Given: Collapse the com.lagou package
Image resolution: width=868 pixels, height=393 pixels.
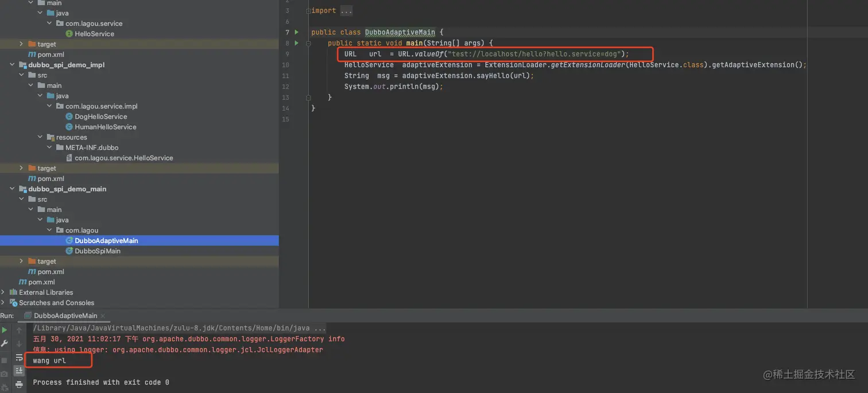Looking at the screenshot, I should click(x=49, y=230).
